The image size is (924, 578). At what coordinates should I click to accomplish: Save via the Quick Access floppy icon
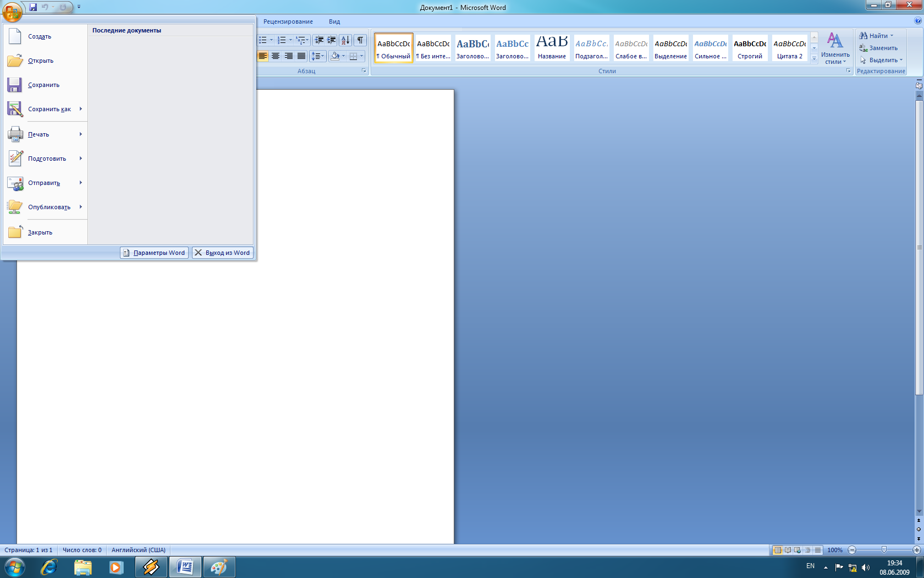pos(33,7)
